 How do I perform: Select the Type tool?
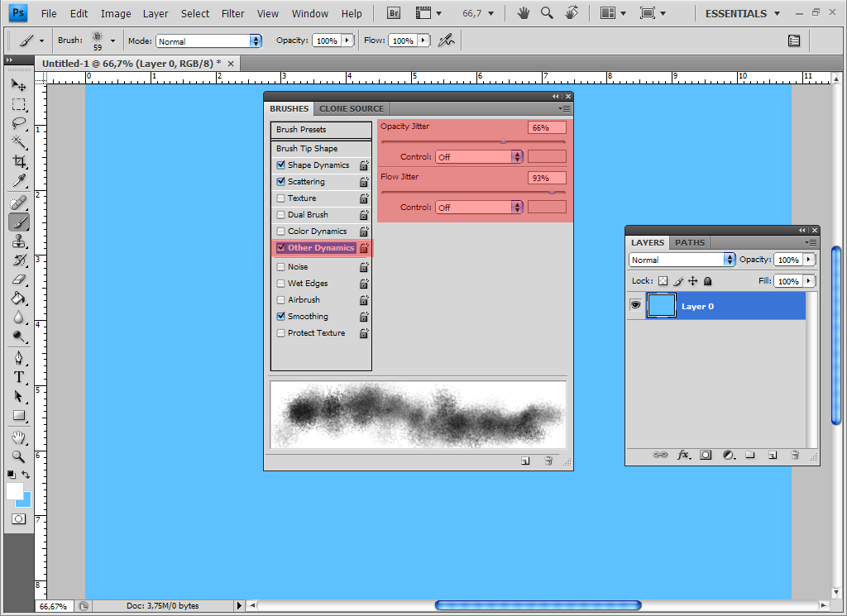[18, 377]
